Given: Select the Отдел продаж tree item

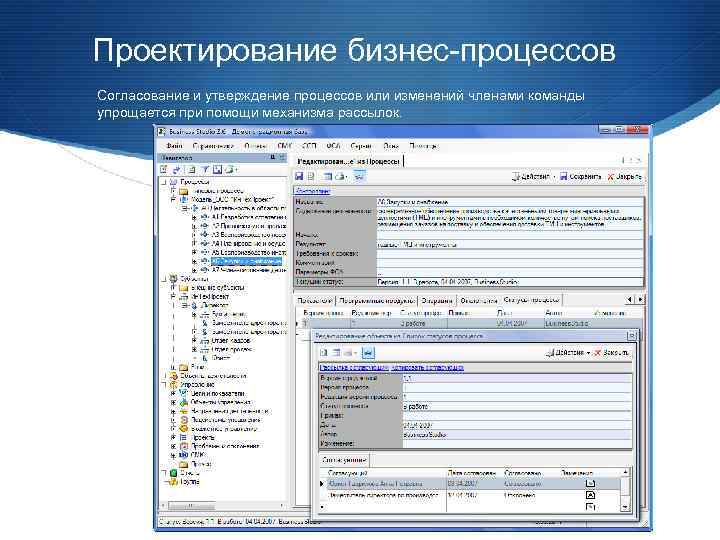Looking at the screenshot, I should 232,349.
